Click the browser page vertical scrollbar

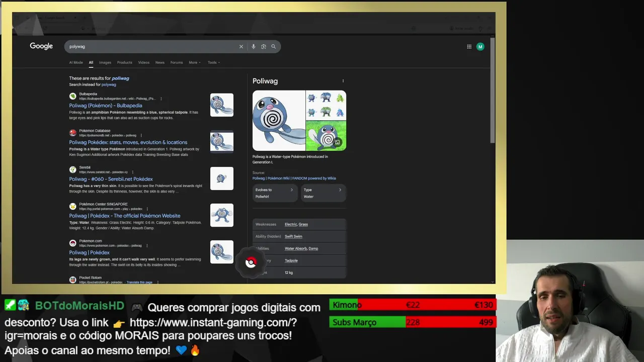[x=493, y=90]
